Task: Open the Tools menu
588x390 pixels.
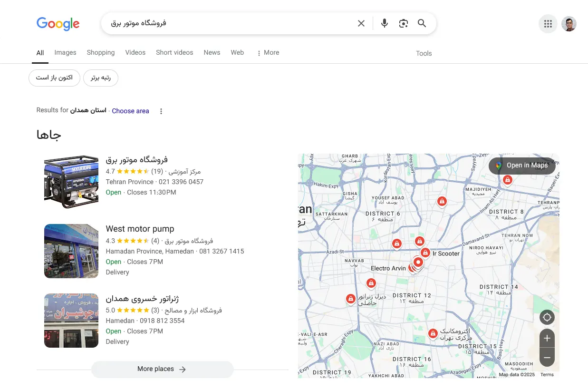Action: 424,53
